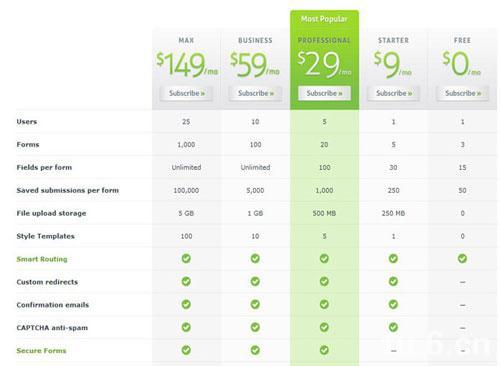Click Secure Forms checkmark under Professional plan
This screenshot has height=366, width=500.
point(324,350)
